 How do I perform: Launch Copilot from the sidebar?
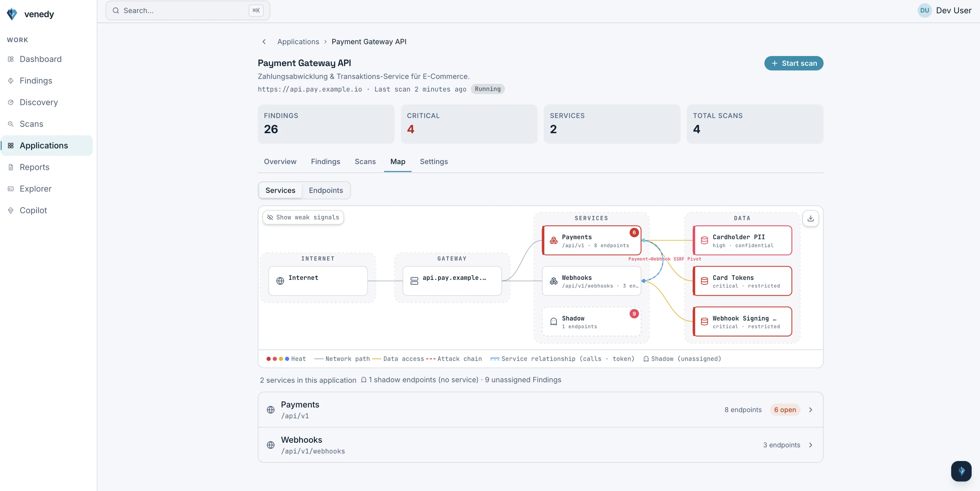tap(46, 211)
